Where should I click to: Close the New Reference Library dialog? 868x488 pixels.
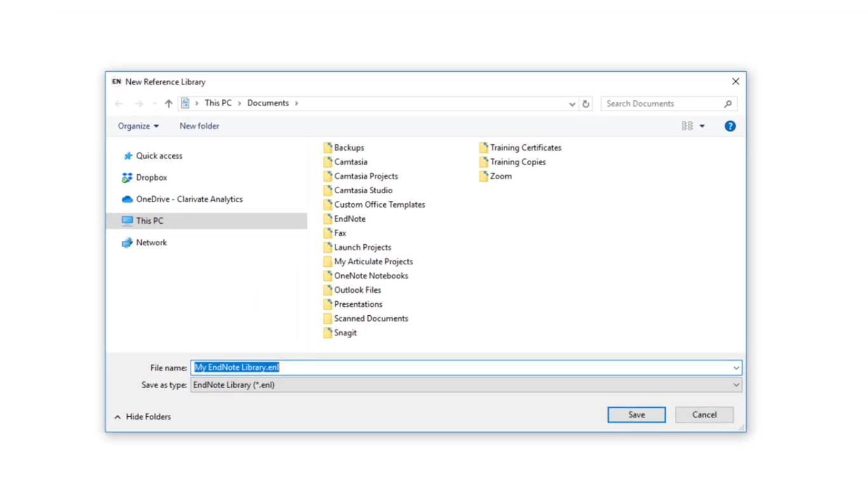(x=735, y=81)
